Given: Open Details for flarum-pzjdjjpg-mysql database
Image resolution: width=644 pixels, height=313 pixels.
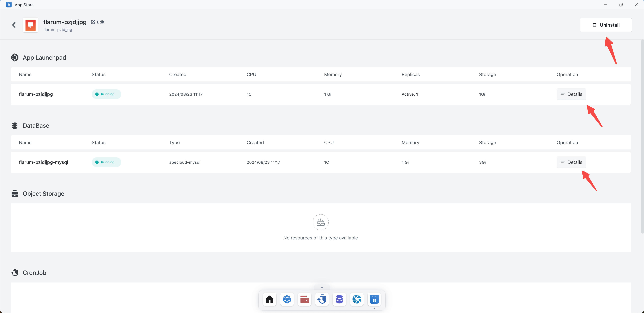Looking at the screenshot, I should (x=571, y=162).
